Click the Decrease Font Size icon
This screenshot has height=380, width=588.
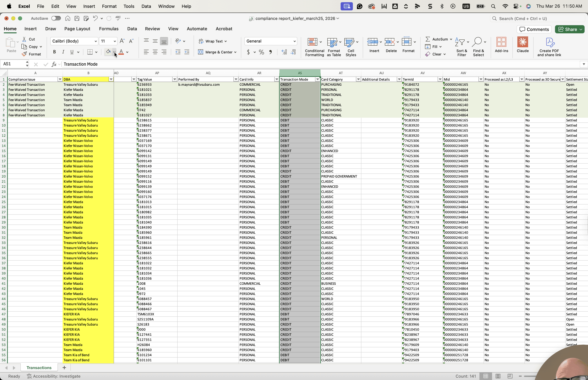pos(131,41)
